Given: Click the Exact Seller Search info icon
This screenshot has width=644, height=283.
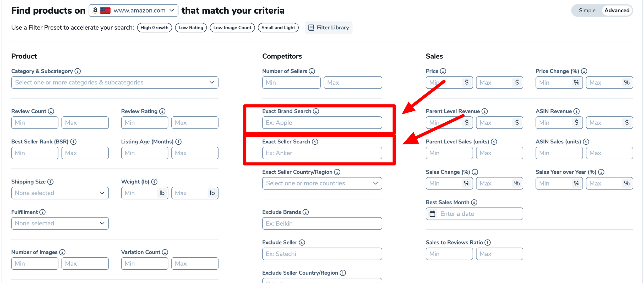Looking at the screenshot, I should tap(315, 142).
